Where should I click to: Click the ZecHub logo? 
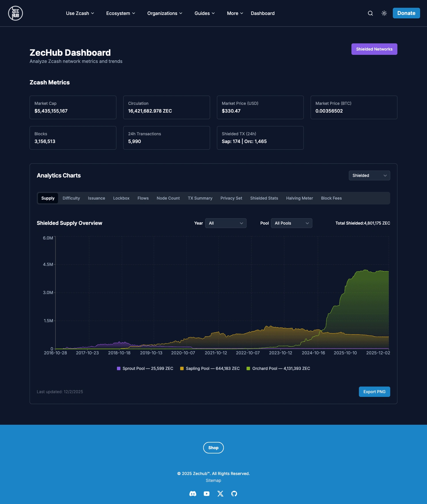click(x=16, y=13)
